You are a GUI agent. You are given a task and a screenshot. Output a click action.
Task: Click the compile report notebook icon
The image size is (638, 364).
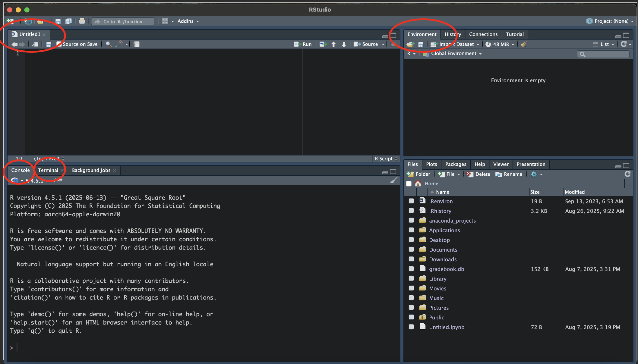pyautogui.click(x=137, y=44)
